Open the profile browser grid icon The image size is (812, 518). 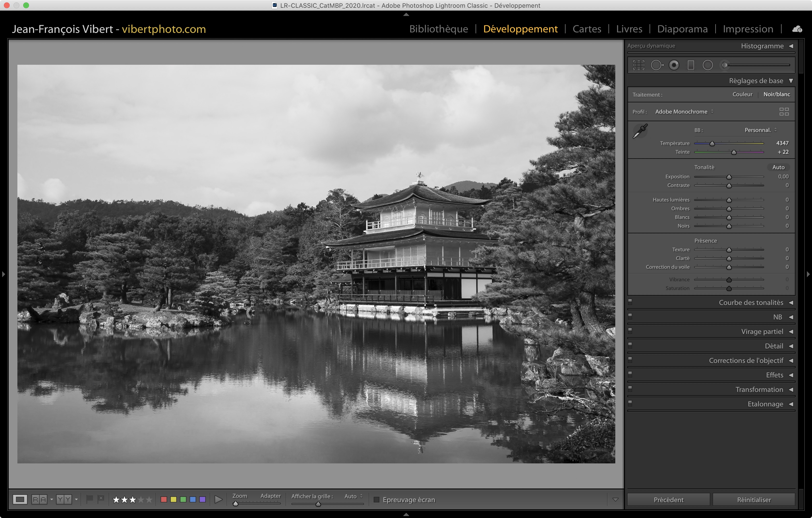coord(784,112)
